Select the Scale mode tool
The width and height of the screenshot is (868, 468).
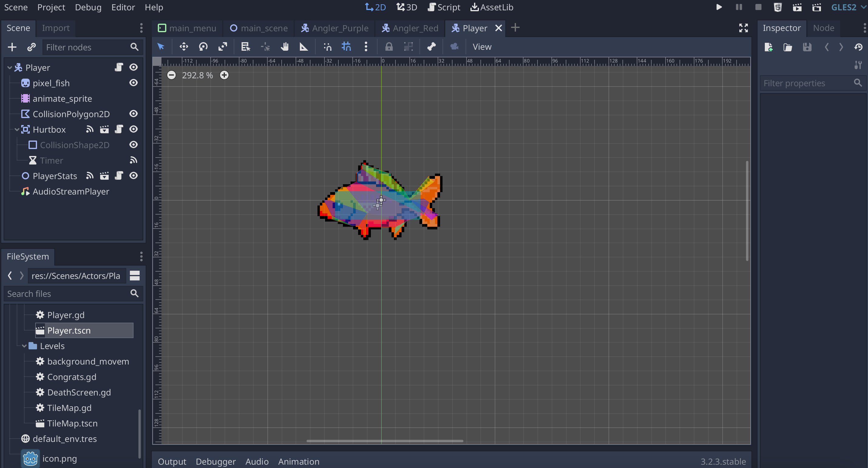click(x=223, y=46)
